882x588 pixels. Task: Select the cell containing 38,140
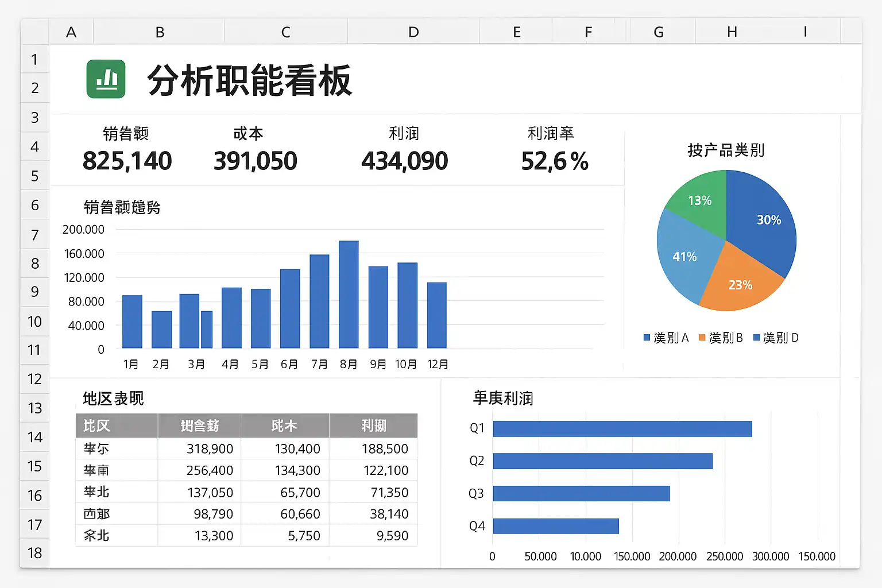tap(373, 514)
